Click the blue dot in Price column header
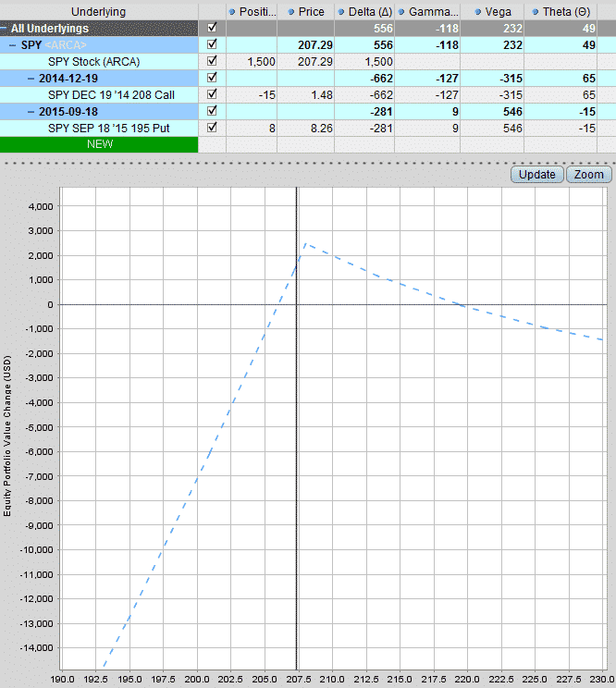This screenshot has height=688, width=616. pyautogui.click(x=290, y=12)
